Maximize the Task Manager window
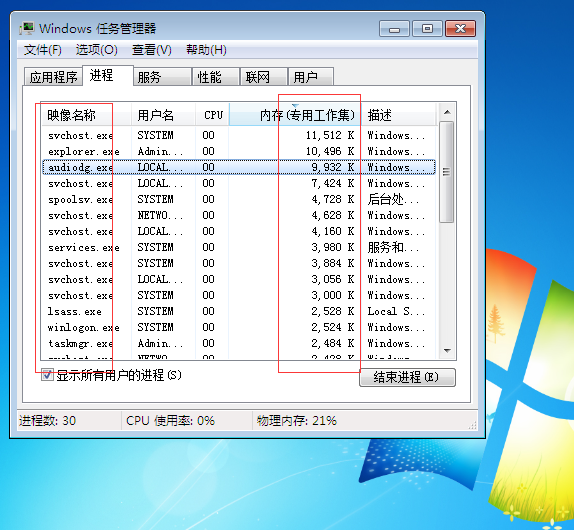Screen dimensions: 574x530 coord(427,29)
